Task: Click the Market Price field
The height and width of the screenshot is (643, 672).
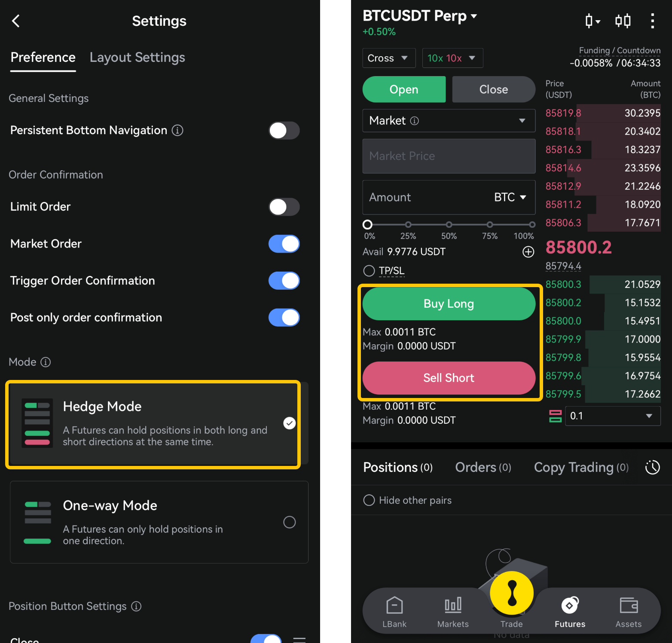Action: click(x=449, y=156)
